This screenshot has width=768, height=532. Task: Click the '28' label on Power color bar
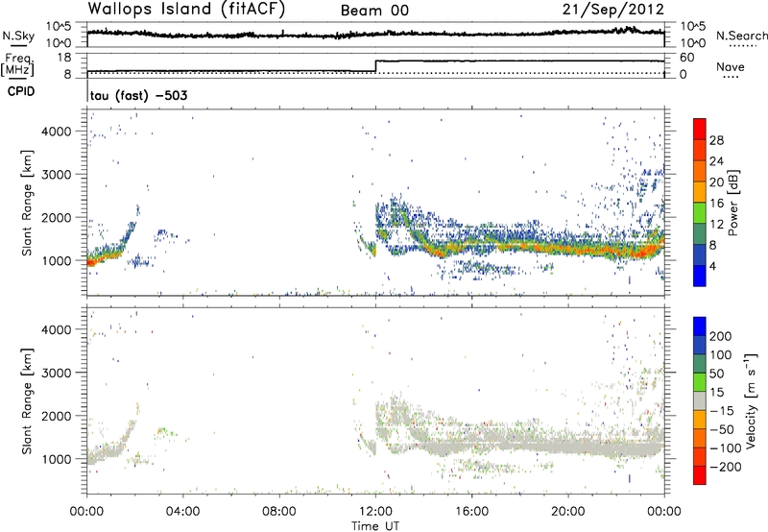(716, 140)
